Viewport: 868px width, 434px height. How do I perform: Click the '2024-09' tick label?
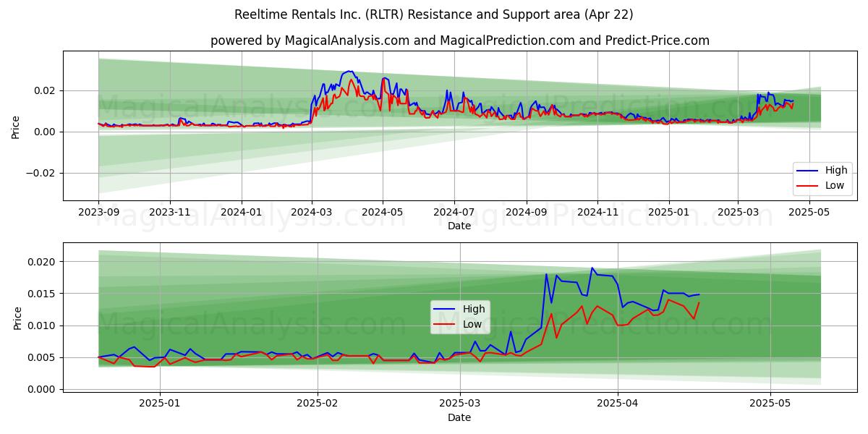tap(527, 211)
